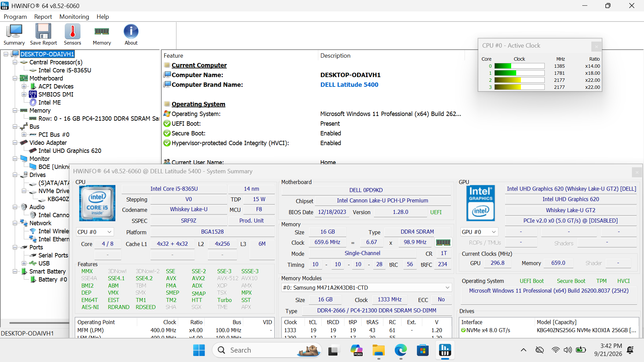644x362 pixels.
Task: Click the Intel Core i5 logo
Action: pyautogui.click(x=97, y=203)
